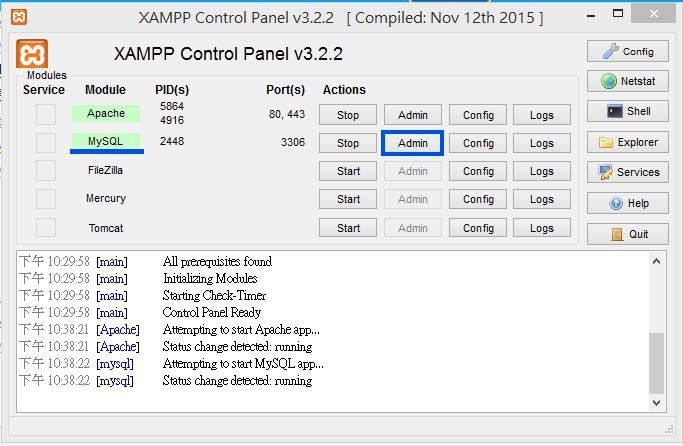Click log line 'Attempting to start Apache app...'
This screenshot has height=446, width=683.
(x=241, y=330)
